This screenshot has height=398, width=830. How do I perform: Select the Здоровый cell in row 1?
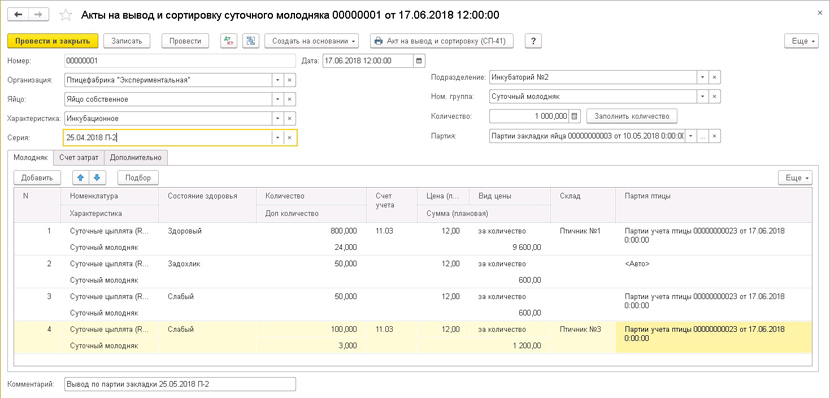pyautogui.click(x=208, y=231)
